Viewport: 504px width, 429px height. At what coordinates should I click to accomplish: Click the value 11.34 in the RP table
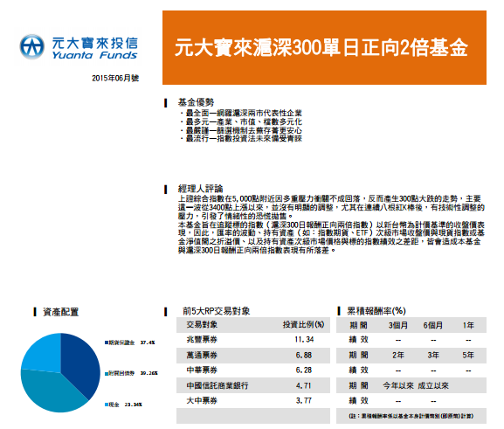(x=304, y=340)
